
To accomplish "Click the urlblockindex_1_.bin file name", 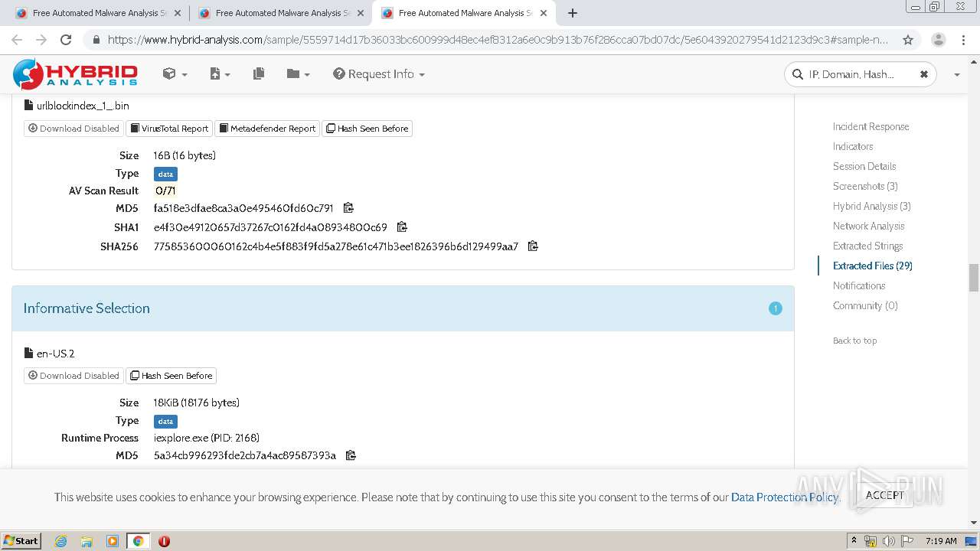I will pyautogui.click(x=83, y=106).
